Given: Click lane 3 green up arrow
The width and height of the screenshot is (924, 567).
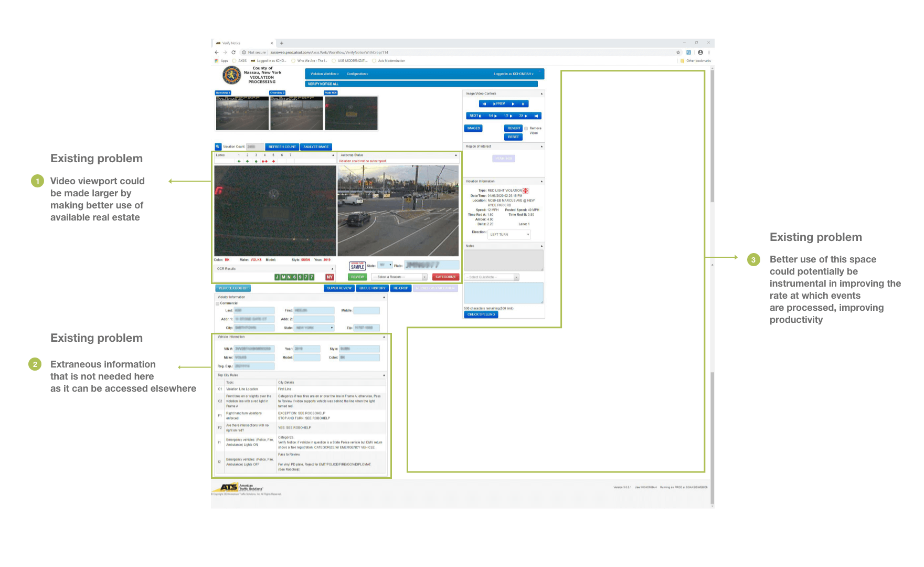Looking at the screenshot, I should click(256, 161).
